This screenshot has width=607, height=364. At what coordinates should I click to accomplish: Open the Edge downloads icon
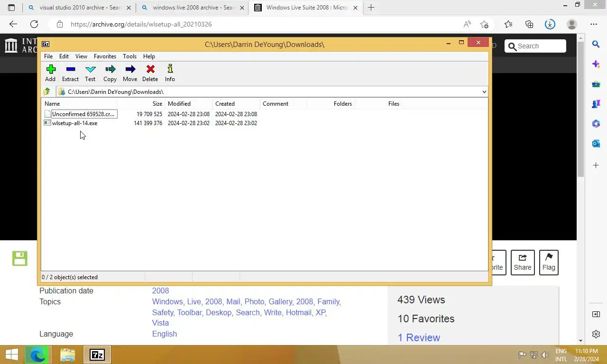point(550,24)
